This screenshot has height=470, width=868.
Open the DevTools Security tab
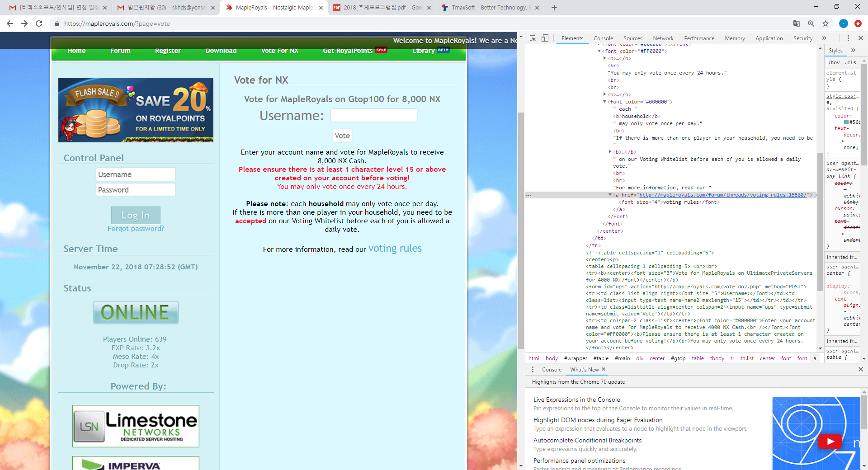coord(803,38)
